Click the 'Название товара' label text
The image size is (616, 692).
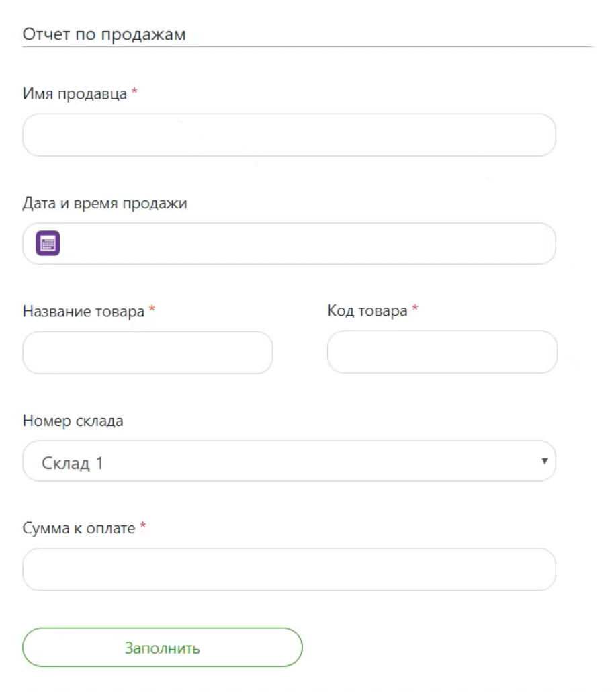coord(84,312)
